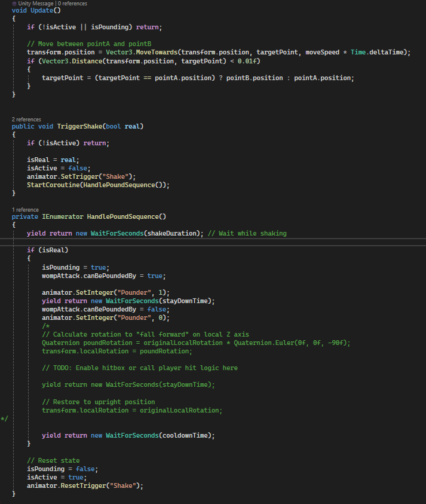Place cursor on the cooldownTime argument
Screen dimensions: 426x504
(186, 435)
